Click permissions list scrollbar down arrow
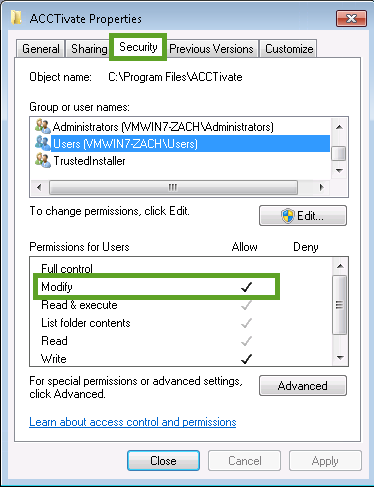This screenshot has width=374, height=487. click(340, 358)
